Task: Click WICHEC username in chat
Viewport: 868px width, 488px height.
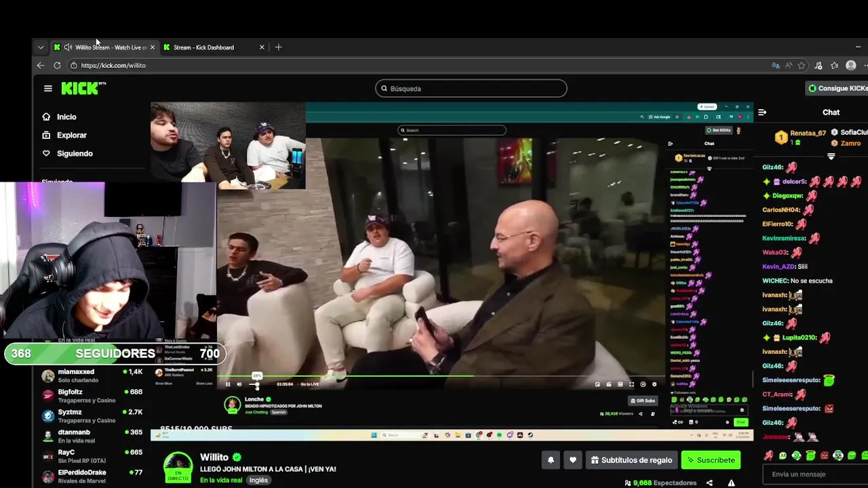Action: click(x=774, y=281)
